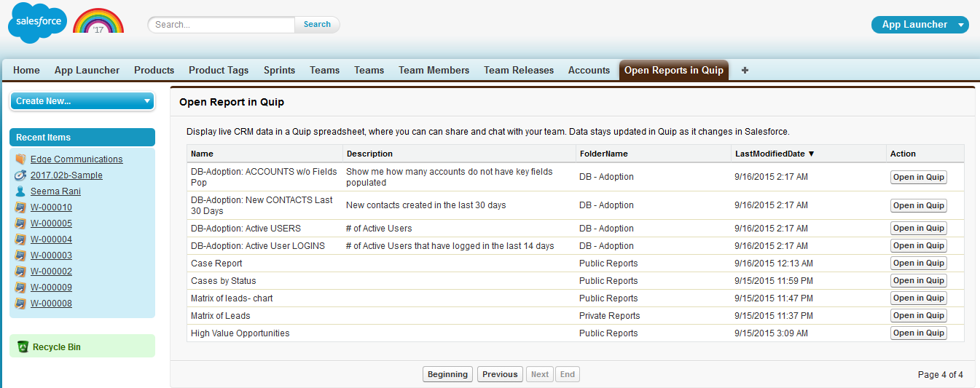The image size is (980, 388).
Task: Open Matrix of Leads in Quip
Action: click(919, 315)
